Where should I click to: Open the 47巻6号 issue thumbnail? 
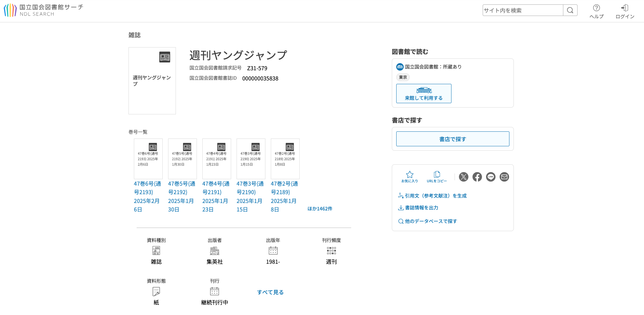[x=148, y=159]
